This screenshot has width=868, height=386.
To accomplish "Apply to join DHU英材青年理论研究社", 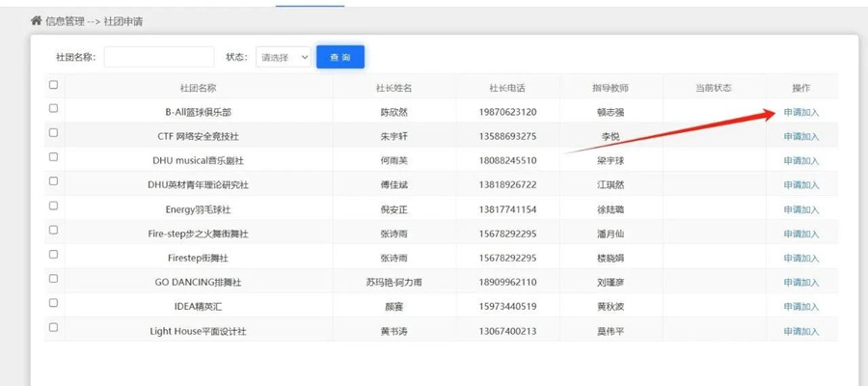I will tap(800, 185).
